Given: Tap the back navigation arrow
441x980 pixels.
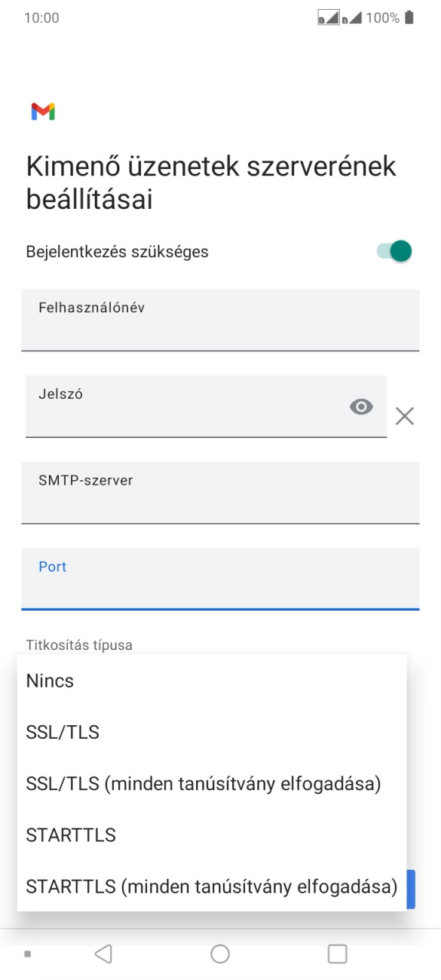Looking at the screenshot, I should point(103,952).
